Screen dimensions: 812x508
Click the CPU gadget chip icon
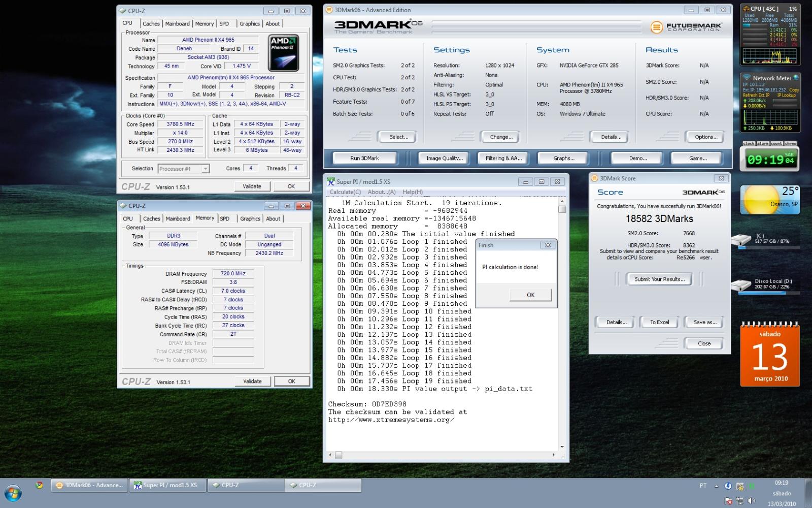(746, 9)
